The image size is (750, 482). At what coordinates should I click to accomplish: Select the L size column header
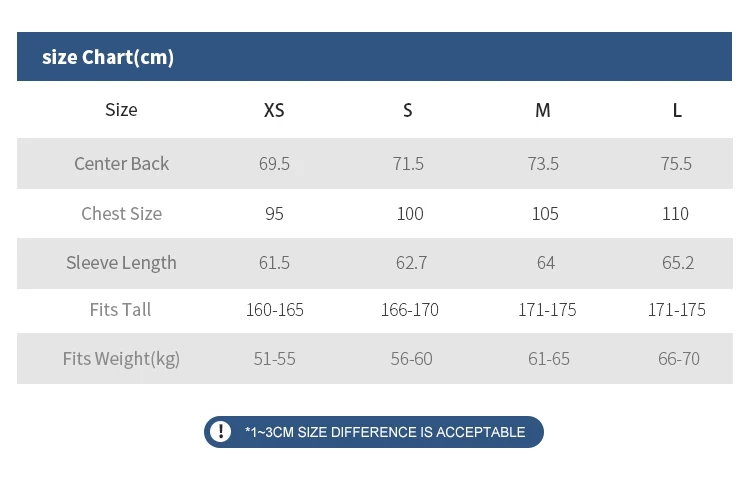pos(677,110)
